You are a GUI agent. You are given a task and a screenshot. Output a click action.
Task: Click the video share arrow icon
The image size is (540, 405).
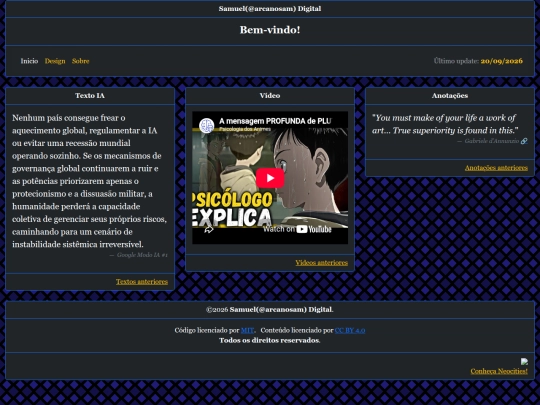point(209,230)
